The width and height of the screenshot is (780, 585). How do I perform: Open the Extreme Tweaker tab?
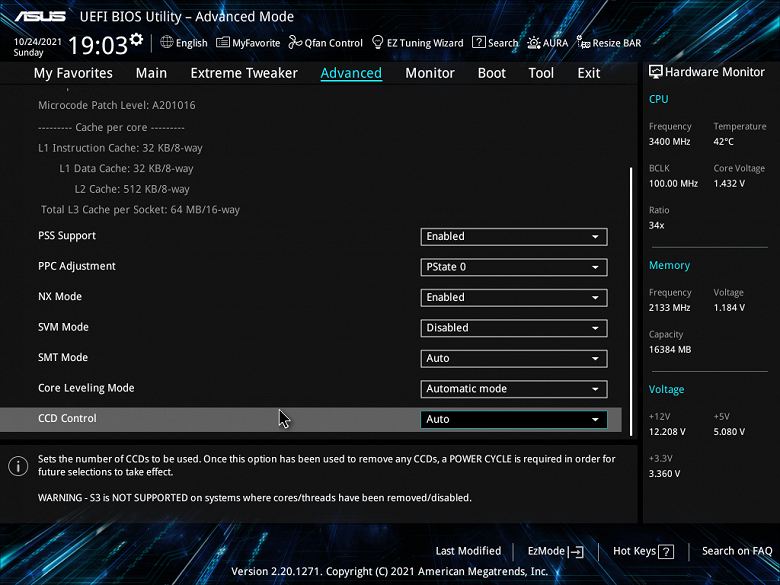click(244, 73)
